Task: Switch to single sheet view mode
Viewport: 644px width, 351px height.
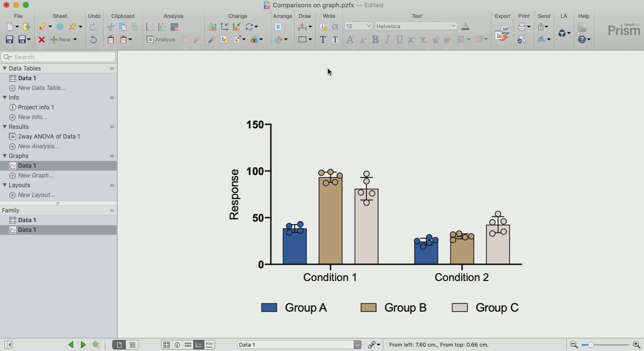Action: tap(119, 345)
